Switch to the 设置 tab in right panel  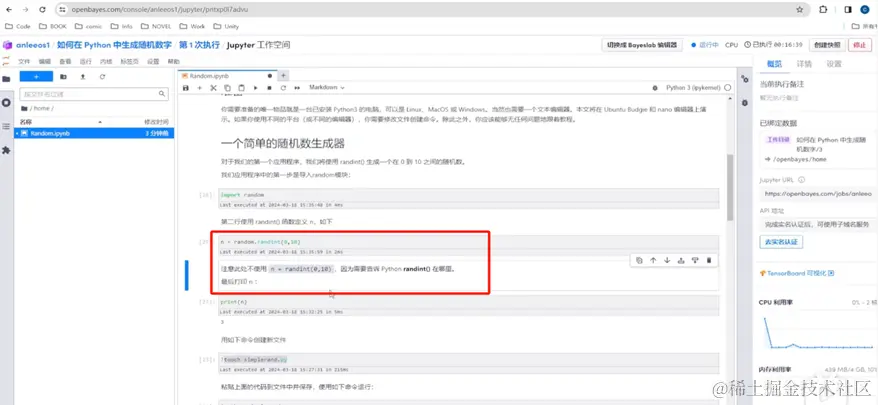[834, 64]
